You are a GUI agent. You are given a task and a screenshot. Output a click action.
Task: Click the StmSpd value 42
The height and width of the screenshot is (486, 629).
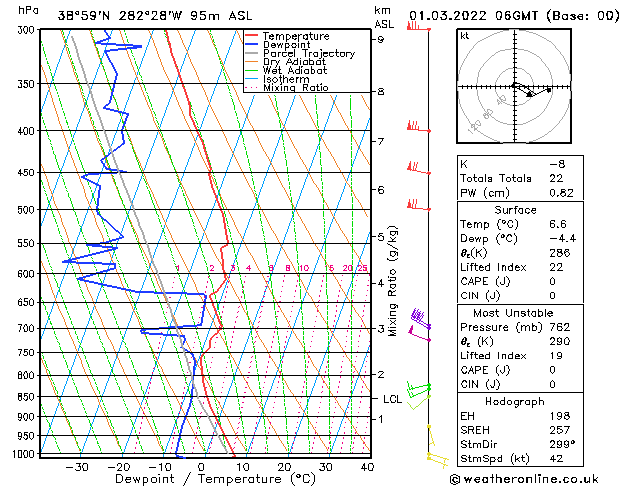click(x=556, y=458)
